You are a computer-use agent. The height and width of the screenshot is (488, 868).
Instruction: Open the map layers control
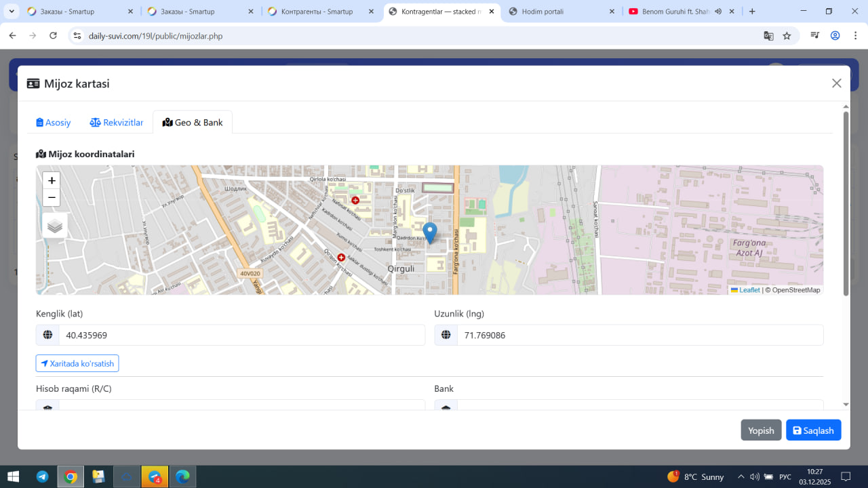[55, 226]
